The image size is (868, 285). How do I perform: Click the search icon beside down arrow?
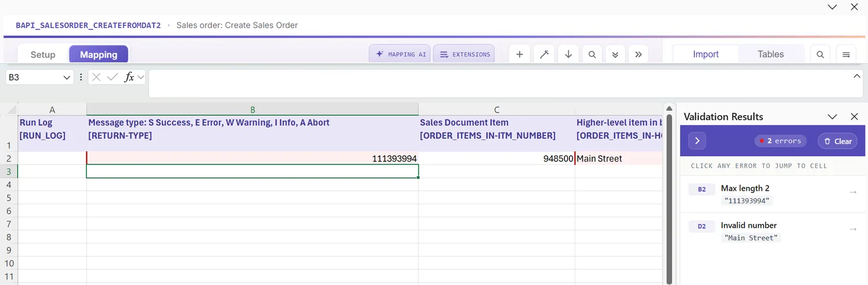click(592, 54)
